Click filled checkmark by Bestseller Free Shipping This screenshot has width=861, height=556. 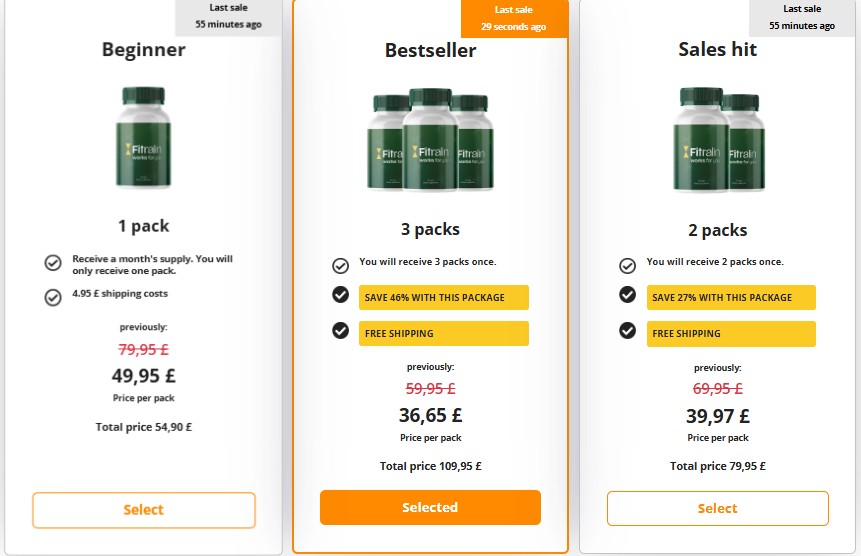[x=340, y=330]
